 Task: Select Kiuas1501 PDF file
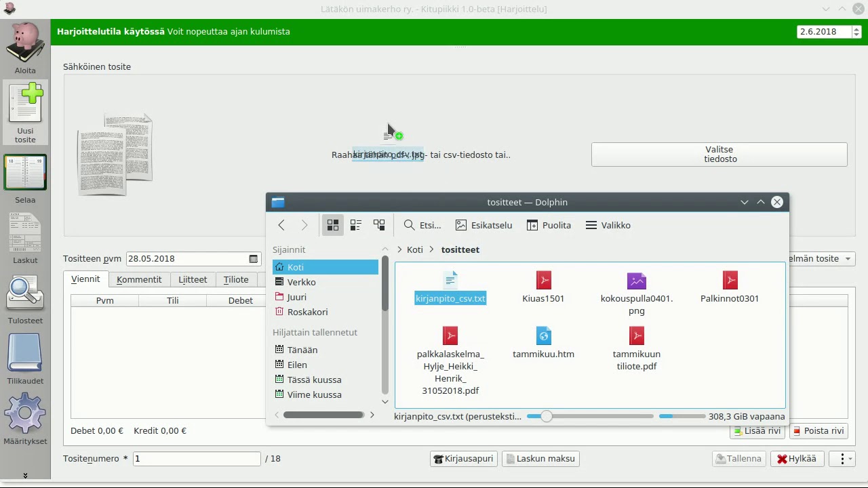(x=543, y=287)
